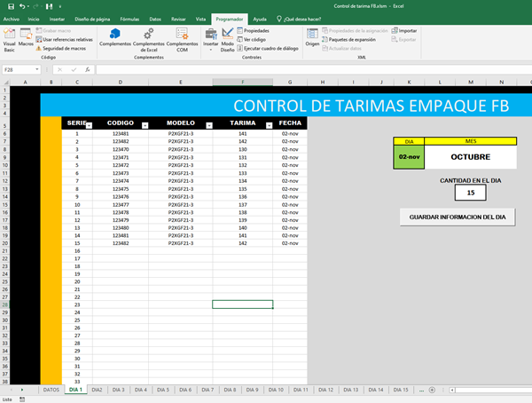The height and width of the screenshot is (403, 532).
Task: Toggle Modo Diseño
Action: click(227, 40)
